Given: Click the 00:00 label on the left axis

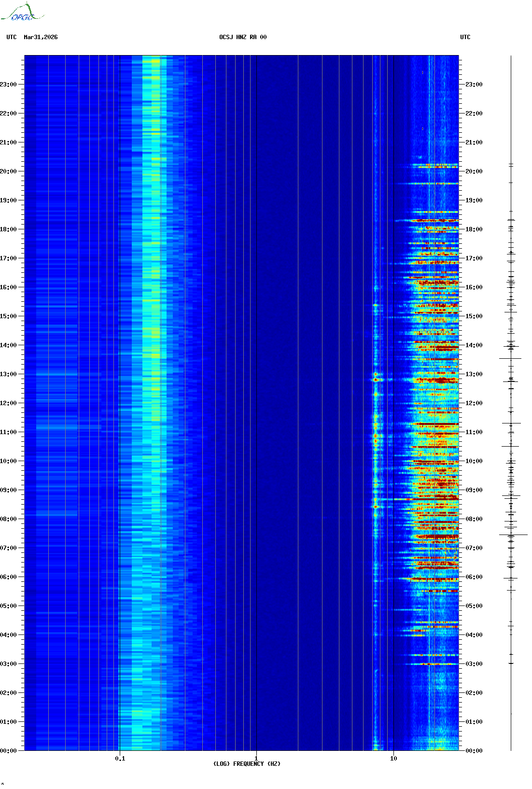Looking at the screenshot, I should [8, 751].
